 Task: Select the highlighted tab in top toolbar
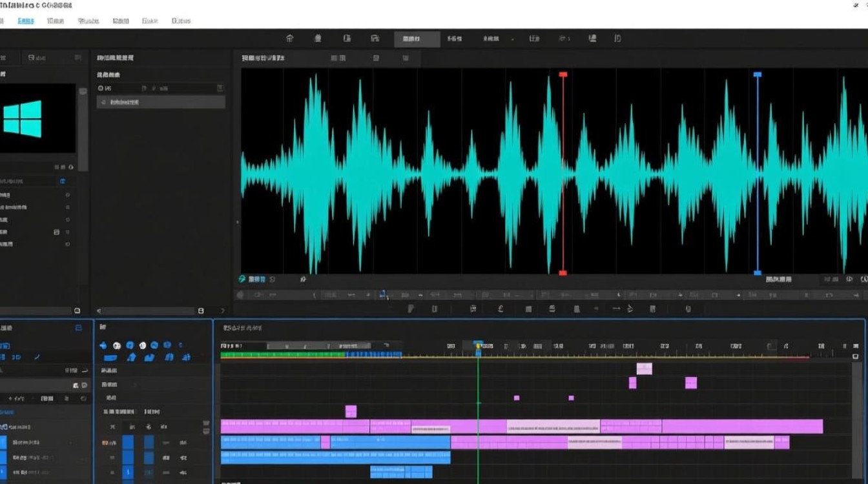[x=411, y=39]
